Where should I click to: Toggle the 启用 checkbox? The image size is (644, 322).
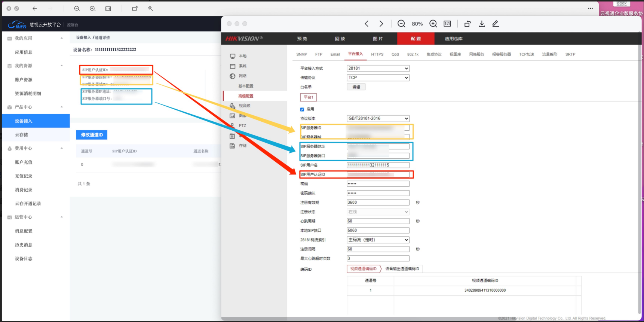[x=302, y=109]
